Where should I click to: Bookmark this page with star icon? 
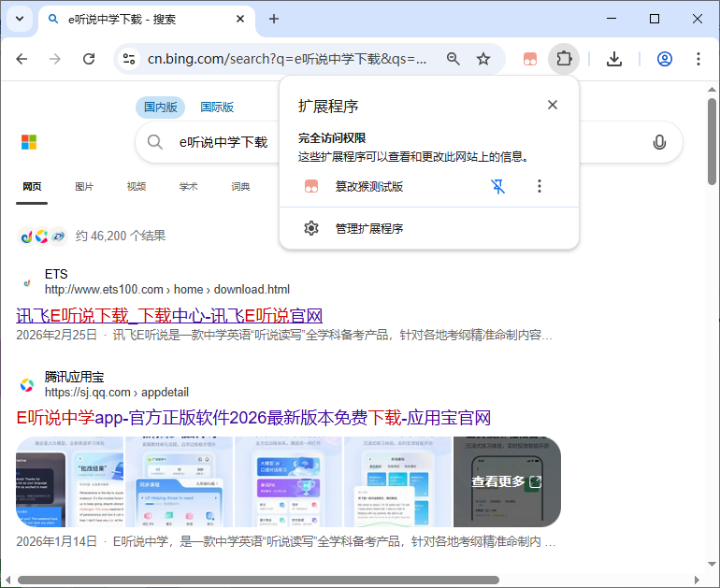click(483, 59)
